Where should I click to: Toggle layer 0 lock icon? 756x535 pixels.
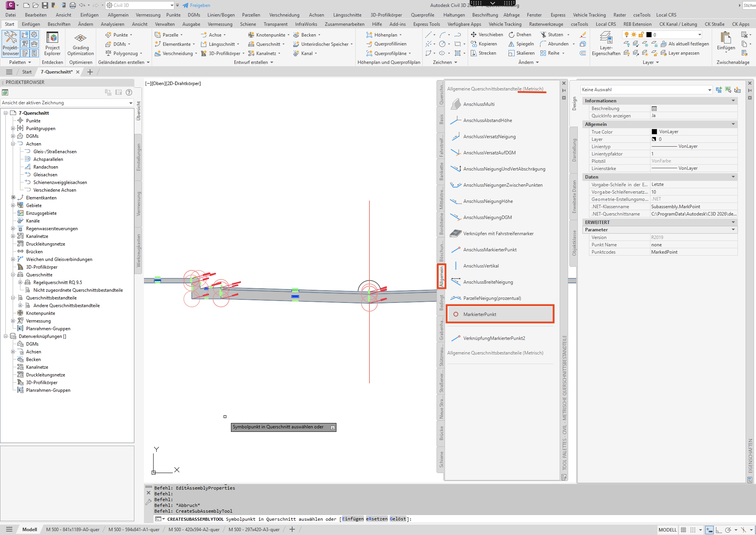point(641,35)
